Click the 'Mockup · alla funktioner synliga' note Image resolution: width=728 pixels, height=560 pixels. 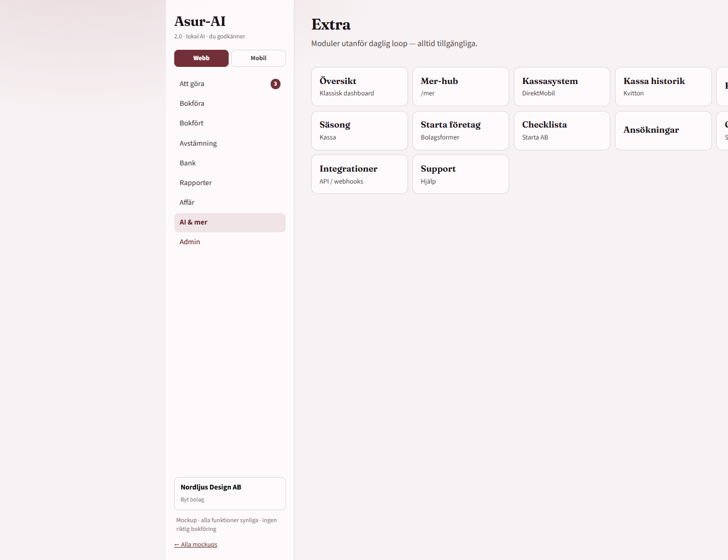coord(227,524)
